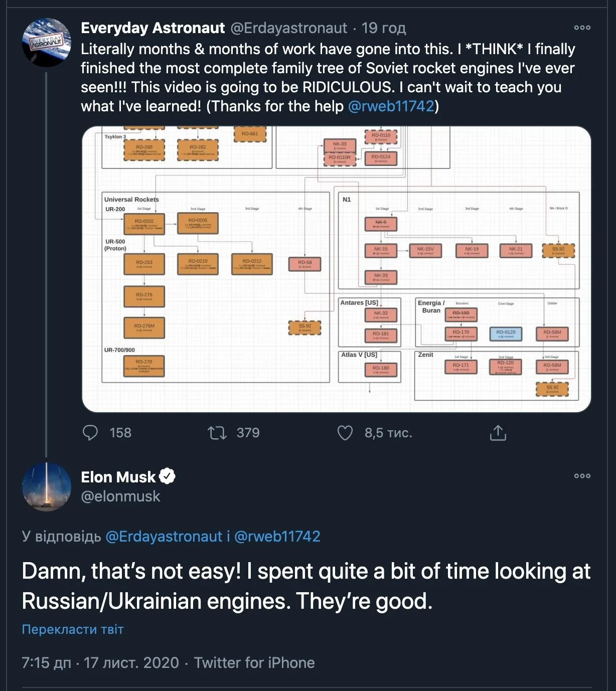This screenshot has width=616, height=691.
Task: Click the 19 год timestamp on the tweet
Action: [x=384, y=28]
